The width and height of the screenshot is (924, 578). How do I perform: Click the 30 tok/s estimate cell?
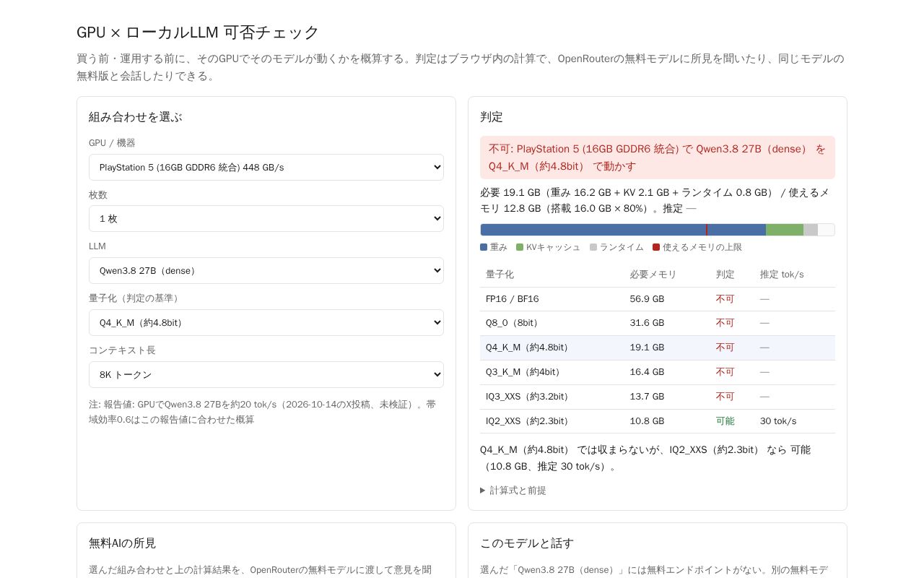tap(778, 421)
